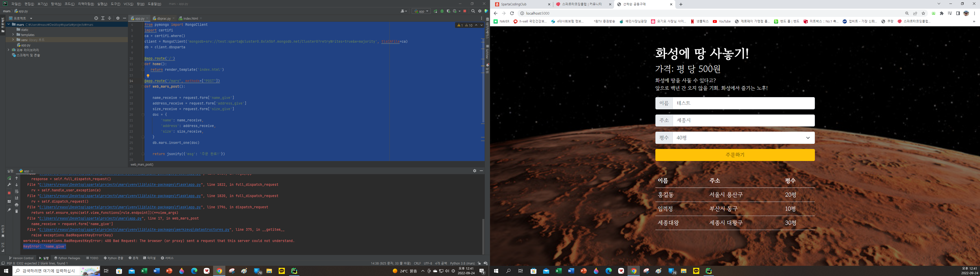Open a new Chrome tab
This screenshot has height=276, width=980.
(681, 5)
